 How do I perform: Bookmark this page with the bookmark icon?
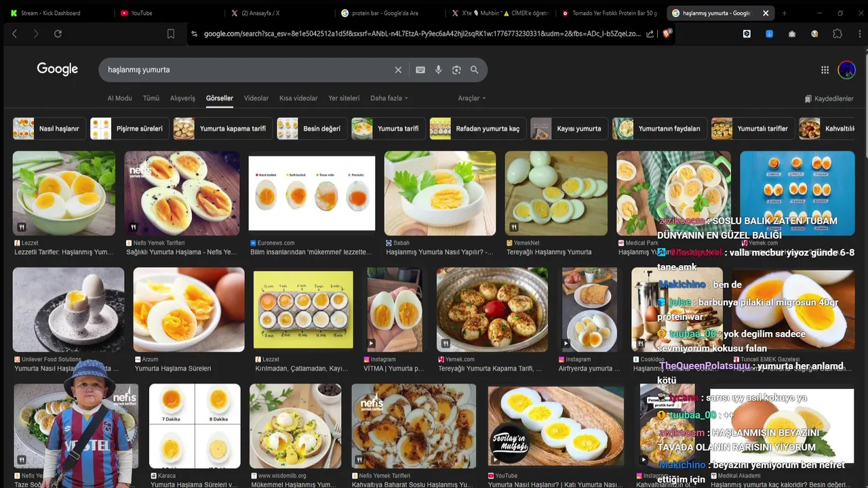(171, 34)
